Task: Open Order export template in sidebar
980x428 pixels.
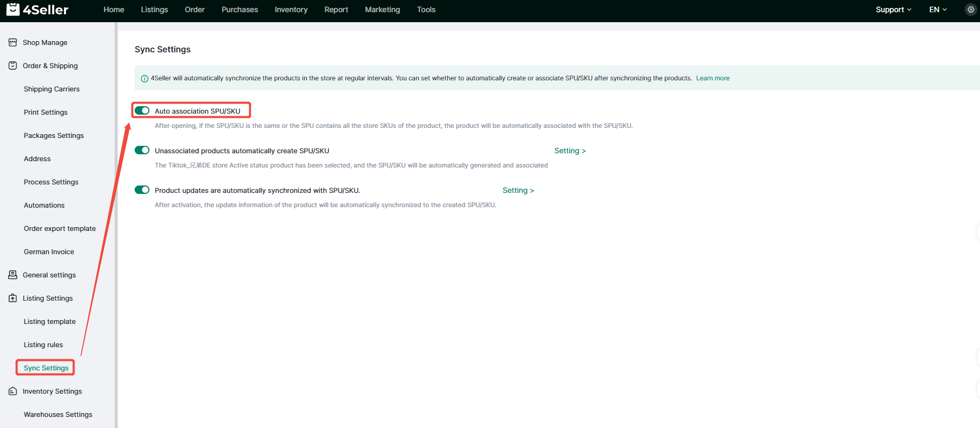Action: [x=60, y=228]
